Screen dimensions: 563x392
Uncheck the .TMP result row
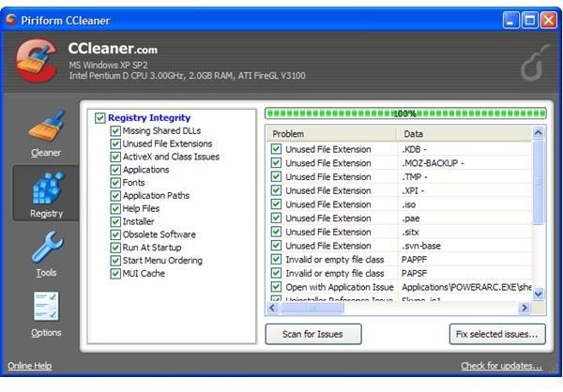(x=276, y=176)
